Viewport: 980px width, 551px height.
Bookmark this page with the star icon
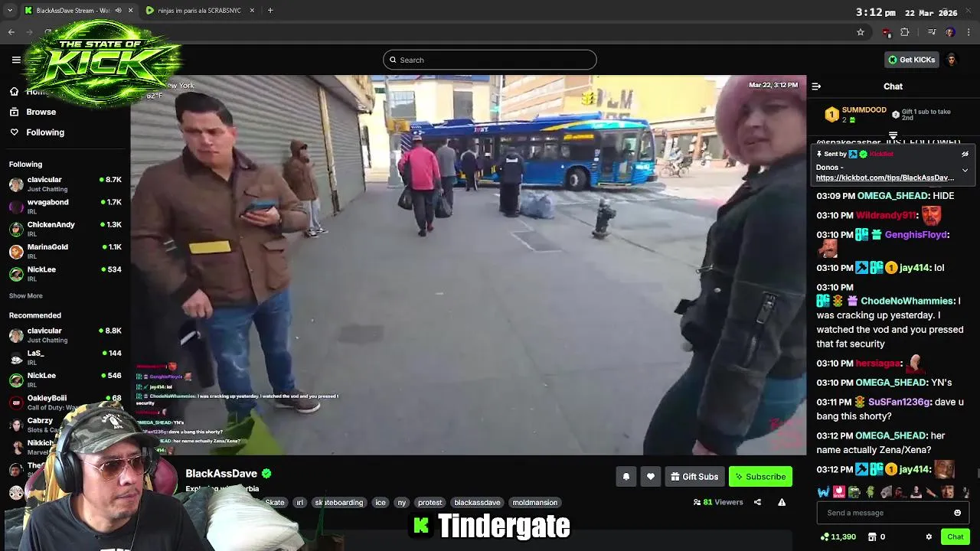pos(861,32)
